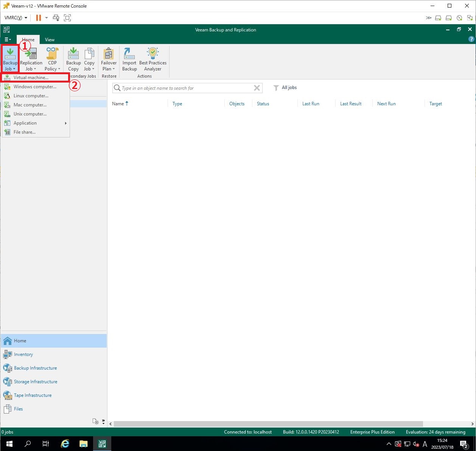The width and height of the screenshot is (476, 451).
Task: Open Windows taskbar search
Action: tap(27, 444)
